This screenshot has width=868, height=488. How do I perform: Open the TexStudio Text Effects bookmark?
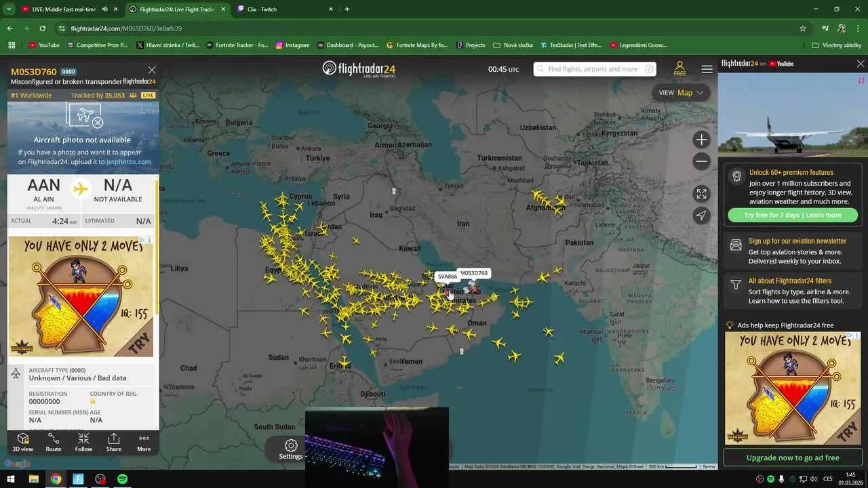click(x=570, y=45)
